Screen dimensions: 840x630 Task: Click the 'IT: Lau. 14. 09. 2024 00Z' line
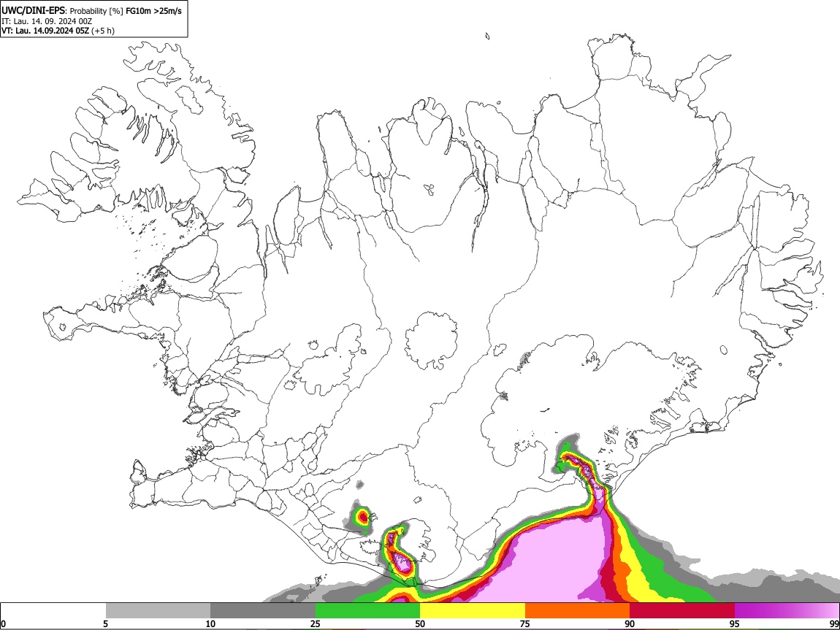click(x=47, y=21)
